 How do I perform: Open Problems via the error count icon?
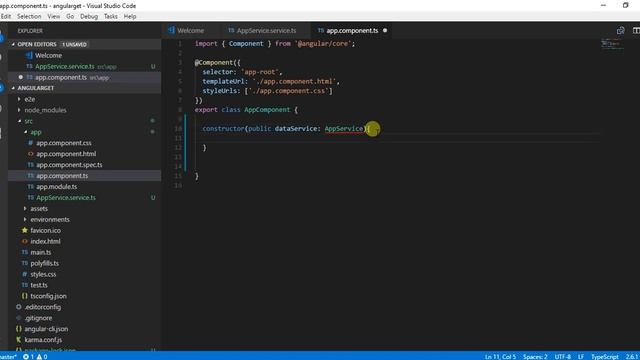point(26,357)
